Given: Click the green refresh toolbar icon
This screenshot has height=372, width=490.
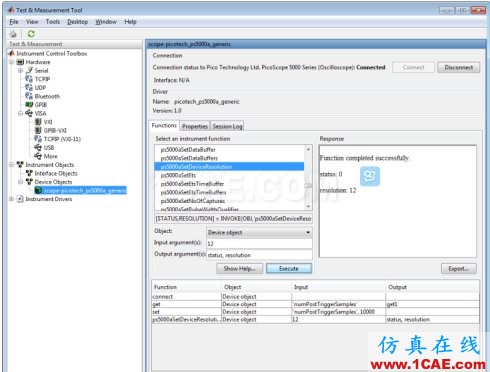Looking at the screenshot, I should coord(31,34).
